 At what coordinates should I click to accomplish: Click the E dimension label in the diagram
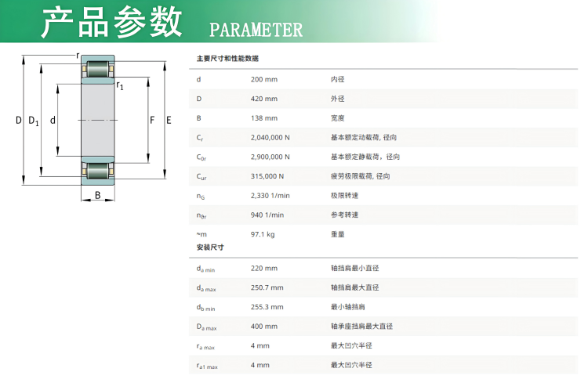[169, 120]
